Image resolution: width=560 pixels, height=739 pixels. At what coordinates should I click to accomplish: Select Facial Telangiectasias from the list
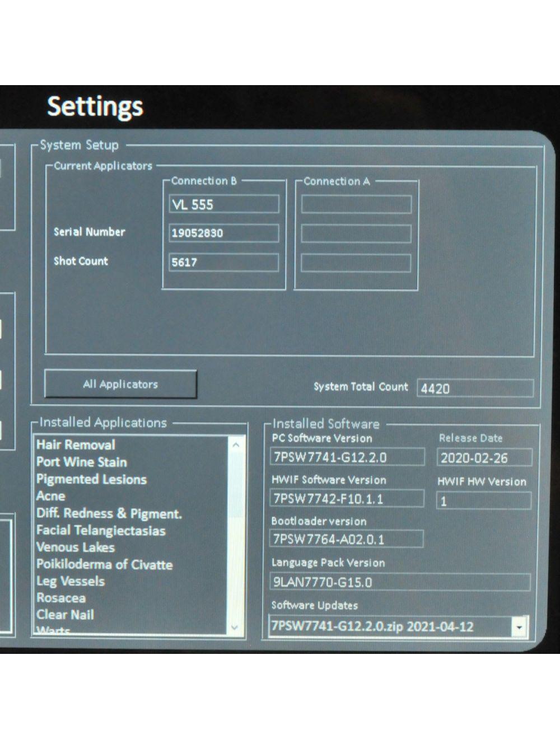point(101,530)
